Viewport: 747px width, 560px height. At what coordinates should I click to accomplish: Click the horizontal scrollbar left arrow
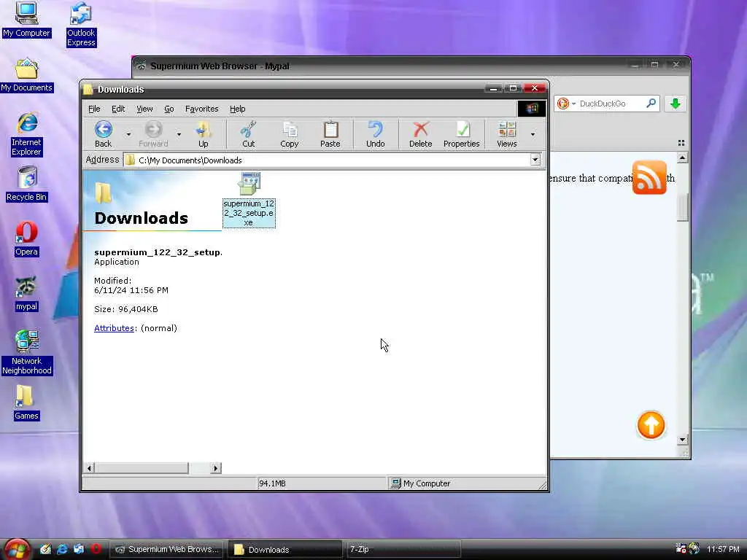tap(90, 468)
